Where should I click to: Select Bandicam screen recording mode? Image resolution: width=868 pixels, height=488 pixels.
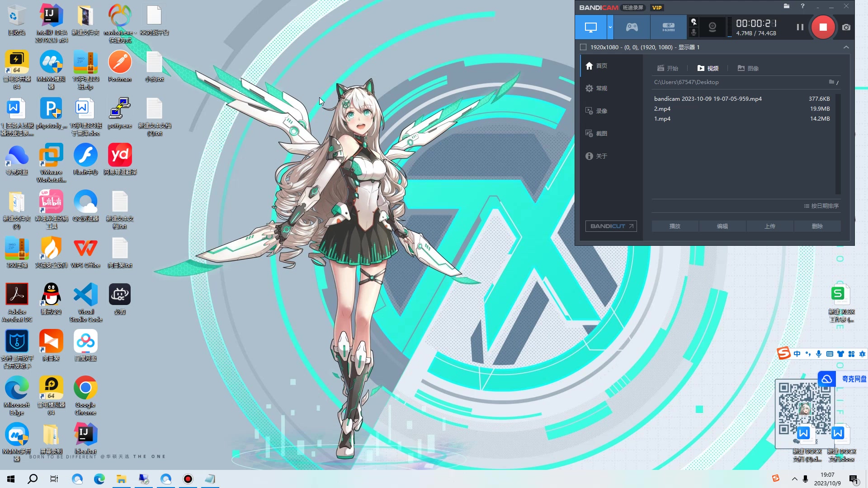[590, 27]
